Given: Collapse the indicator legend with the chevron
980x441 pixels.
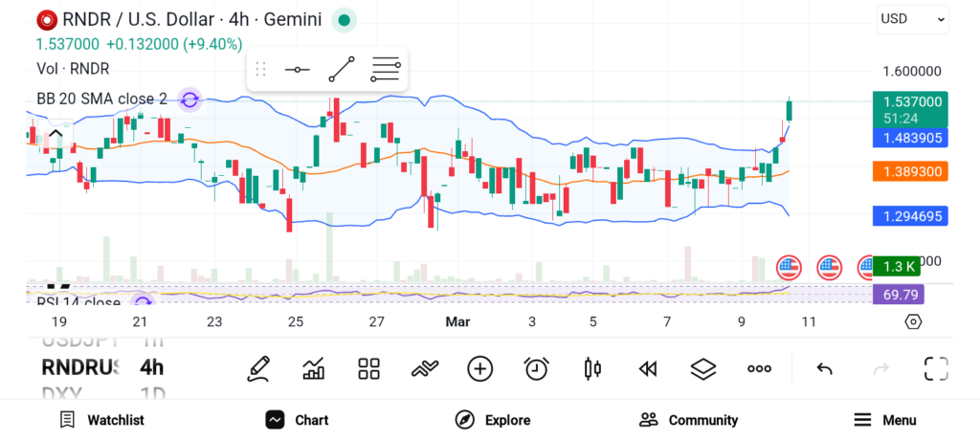Looking at the screenshot, I should [56, 134].
